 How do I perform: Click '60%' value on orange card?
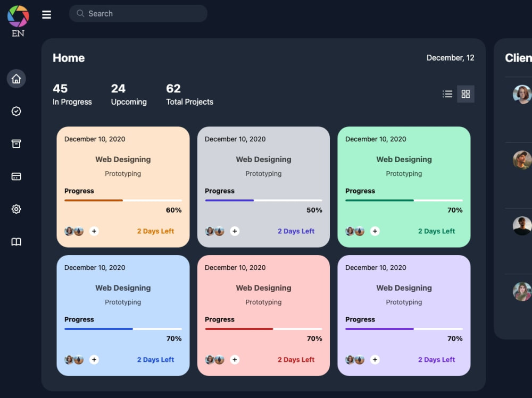click(174, 210)
